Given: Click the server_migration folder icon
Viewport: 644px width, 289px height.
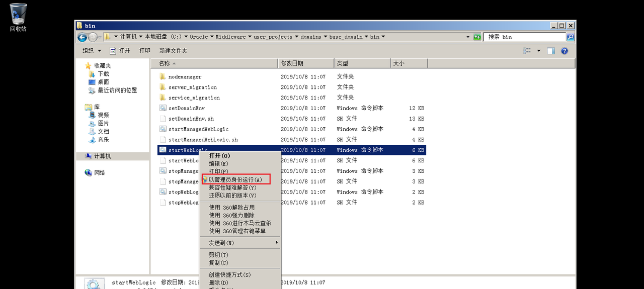Looking at the screenshot, I should click(163, 87).
